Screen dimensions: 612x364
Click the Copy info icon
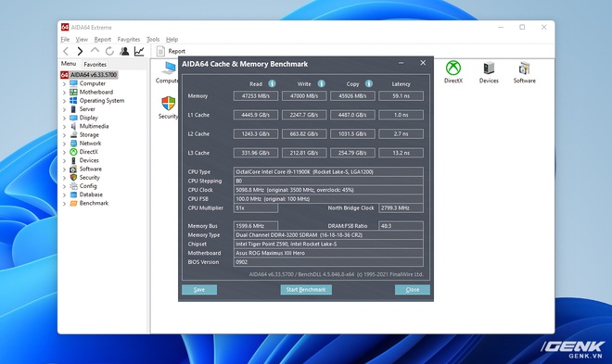click(369, 83)
